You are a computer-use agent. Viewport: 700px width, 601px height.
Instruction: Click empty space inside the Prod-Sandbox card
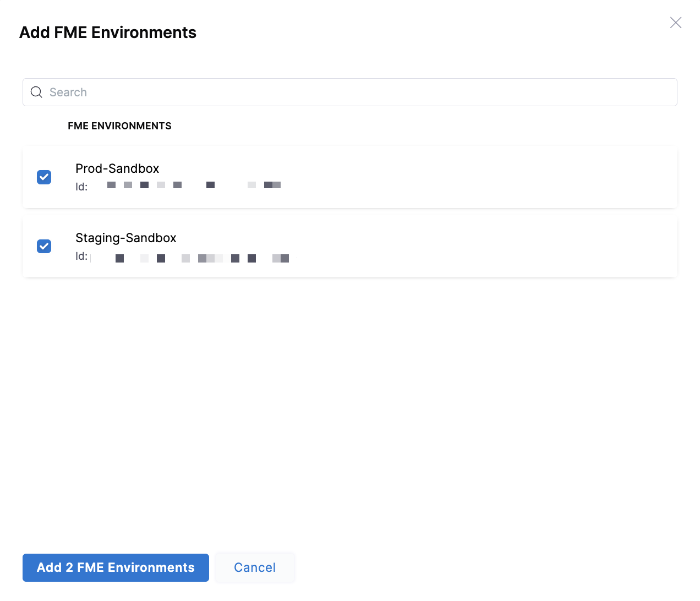468,177
